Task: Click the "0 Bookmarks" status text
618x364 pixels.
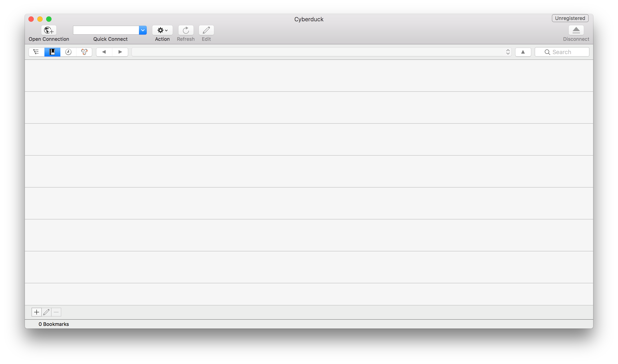Action: pos(53,324)
